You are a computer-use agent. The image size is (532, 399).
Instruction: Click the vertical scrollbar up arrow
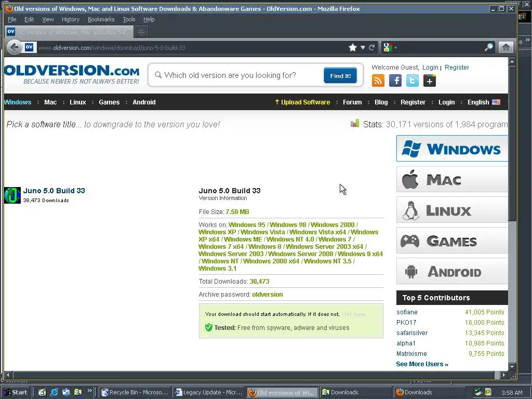[512, 62]
